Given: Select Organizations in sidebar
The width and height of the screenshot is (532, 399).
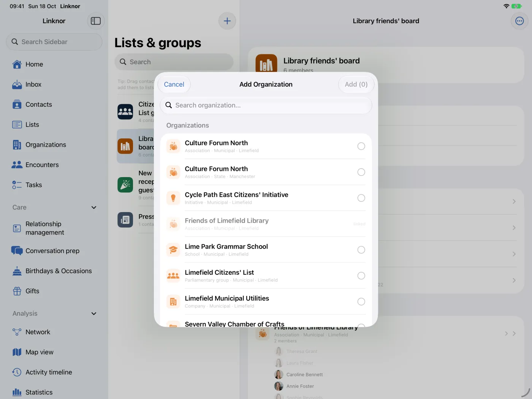Looking at the screenshot, I should [x=54, y=145].
